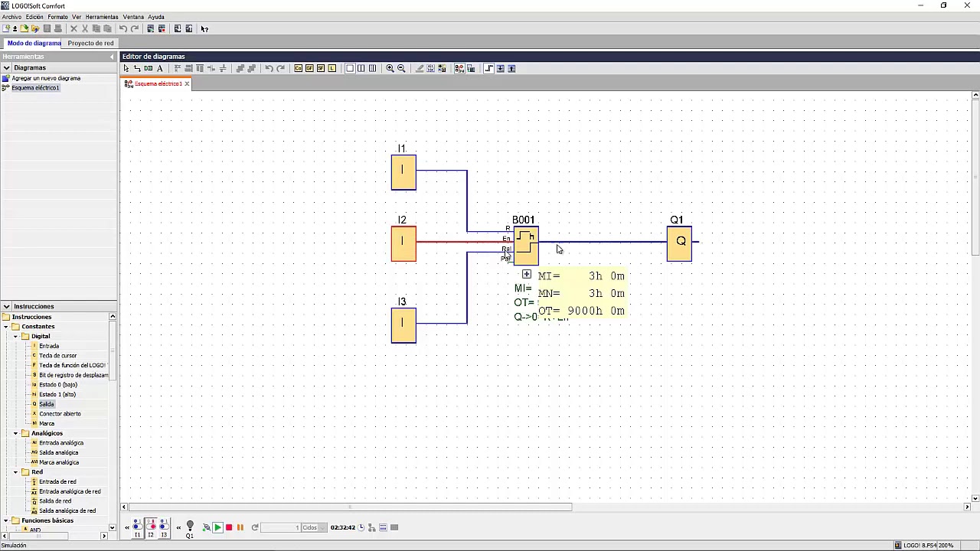Open the Herramientas menu
The image size is (980, 551).
click(x=102, y=17)
